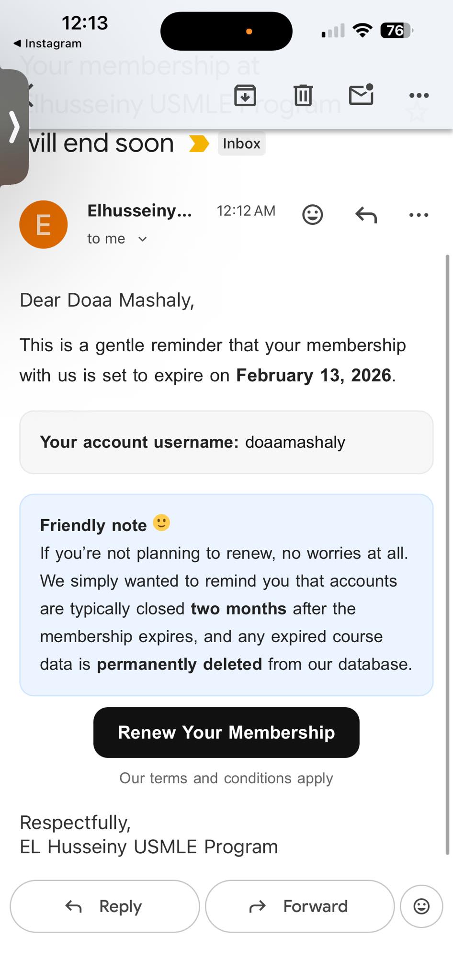
Task: Add emoji reaction beside the timestamp
Action: (x=313, y=215)
